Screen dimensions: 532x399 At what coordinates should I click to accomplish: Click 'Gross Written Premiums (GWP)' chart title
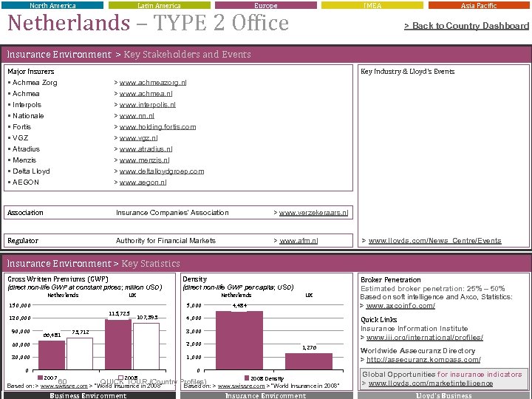58,279
